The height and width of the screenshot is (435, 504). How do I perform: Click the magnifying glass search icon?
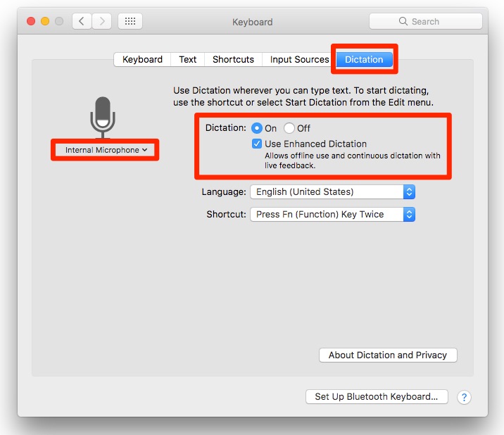click(x=403, y=22)
